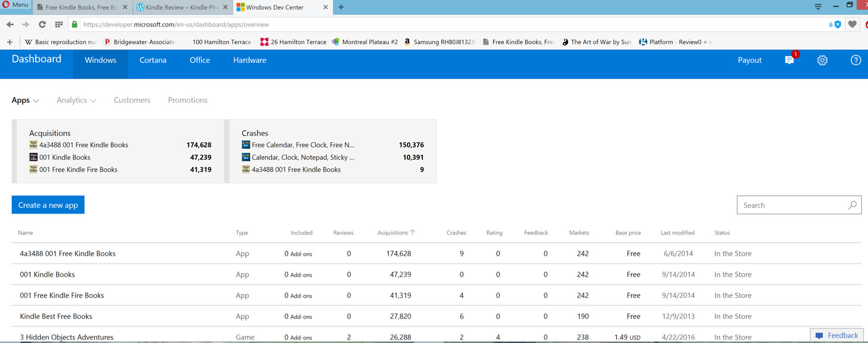
Task: Close the Kindle Review tab
Action: (x=226, y=7)
